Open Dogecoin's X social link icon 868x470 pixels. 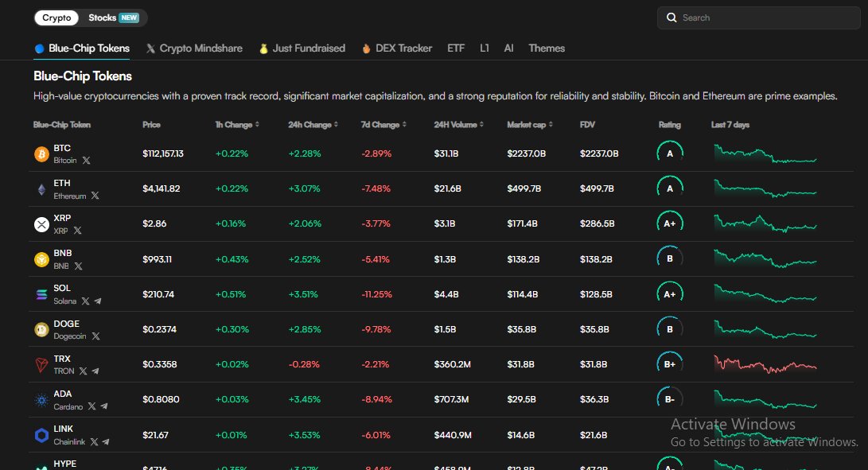95,336
